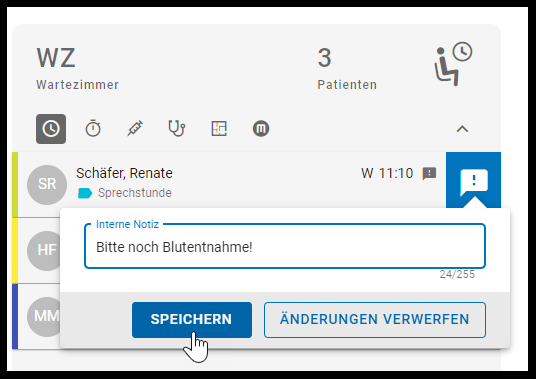Select the syringe filter icon
Screen dimensions: 536x379
[135, 129]
